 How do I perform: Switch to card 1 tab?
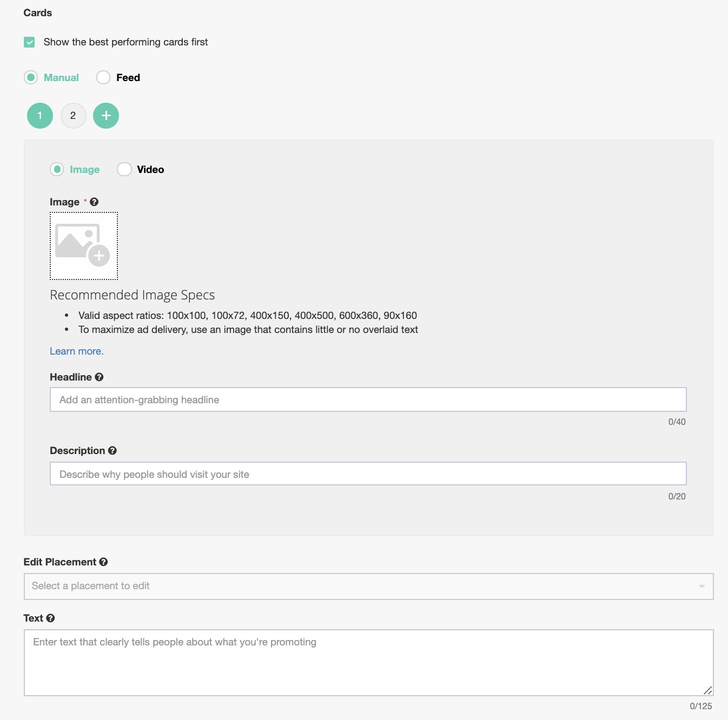coord(40,116)
